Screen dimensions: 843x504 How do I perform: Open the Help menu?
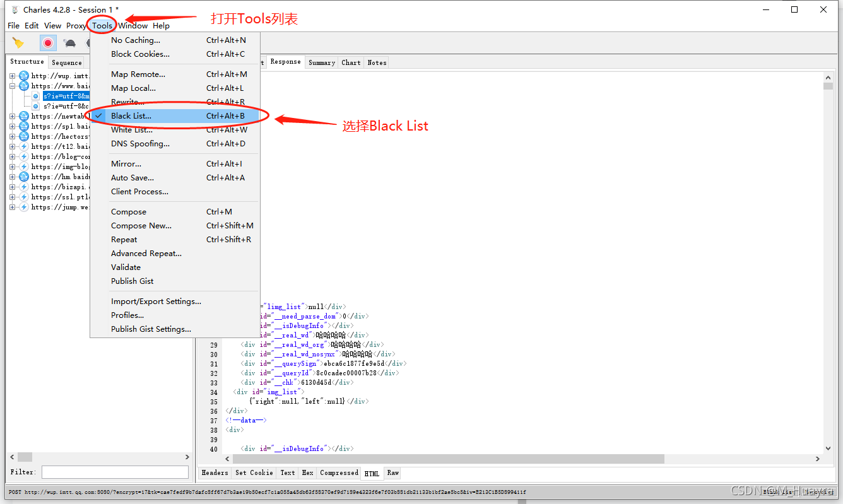(x=161, y=26)
